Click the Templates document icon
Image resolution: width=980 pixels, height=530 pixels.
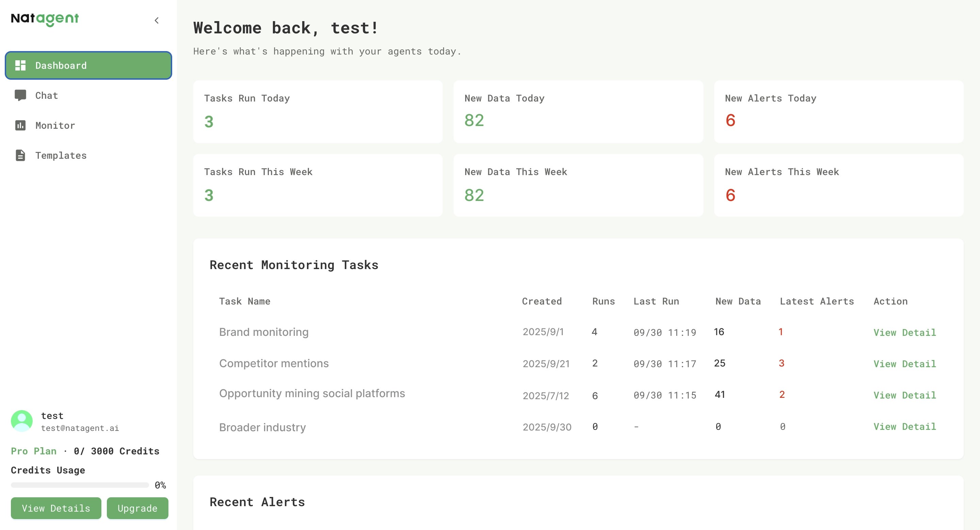(x=20, y=155)
